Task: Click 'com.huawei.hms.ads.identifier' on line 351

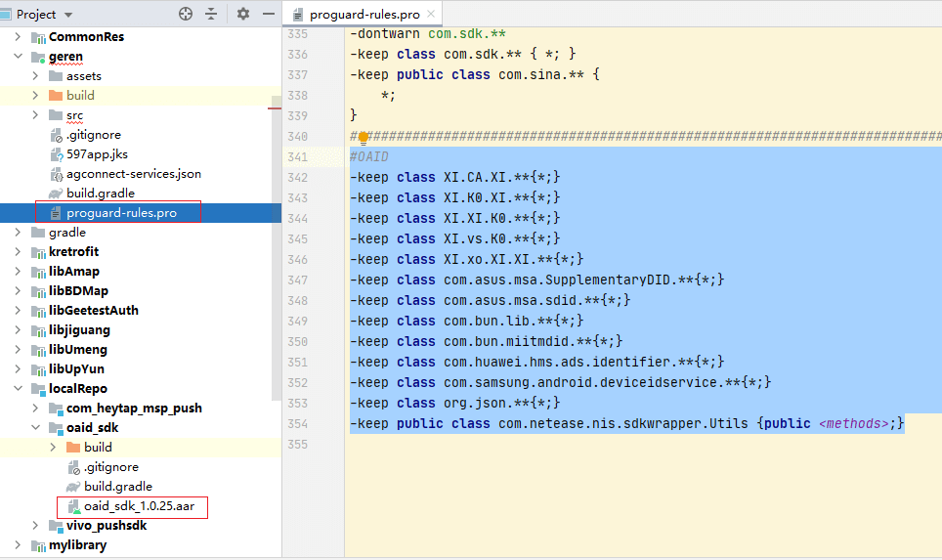Action: [556, 362]
